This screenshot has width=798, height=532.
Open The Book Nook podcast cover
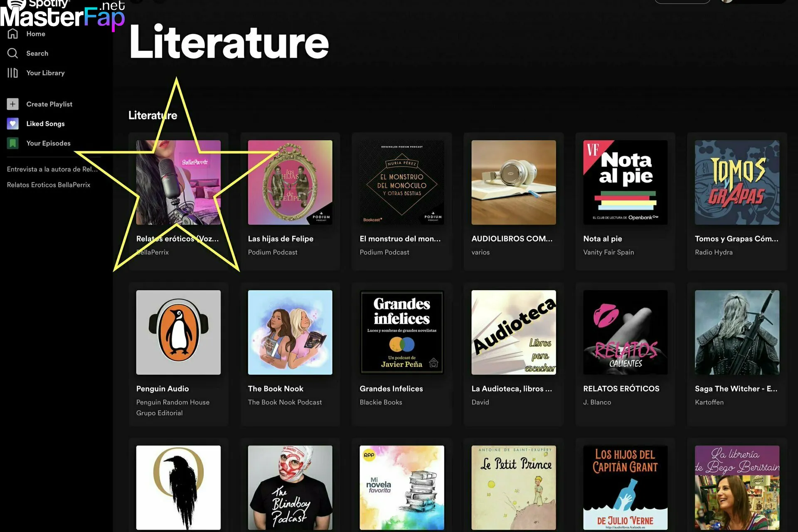pos(290,332)
